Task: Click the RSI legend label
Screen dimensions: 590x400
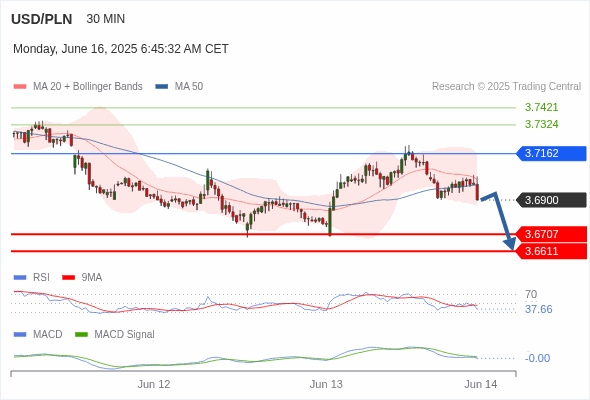Action: click(41, 278)
